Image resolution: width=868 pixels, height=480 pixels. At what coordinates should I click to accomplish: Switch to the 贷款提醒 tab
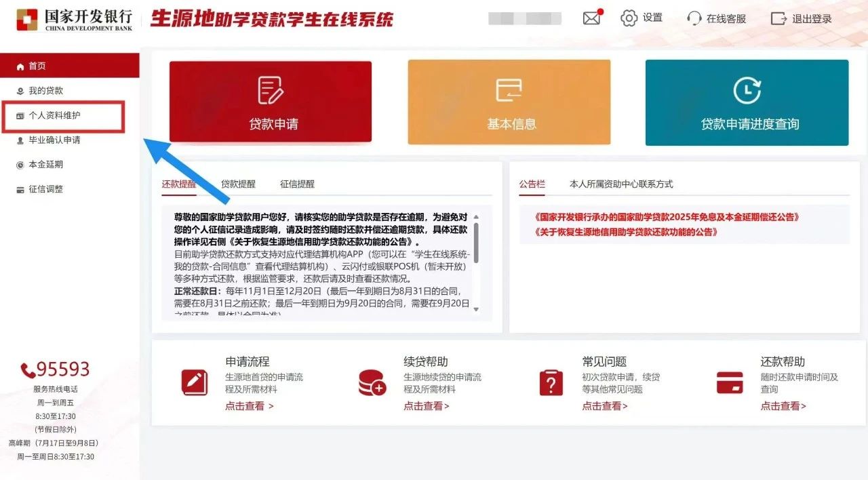point(238,184)
